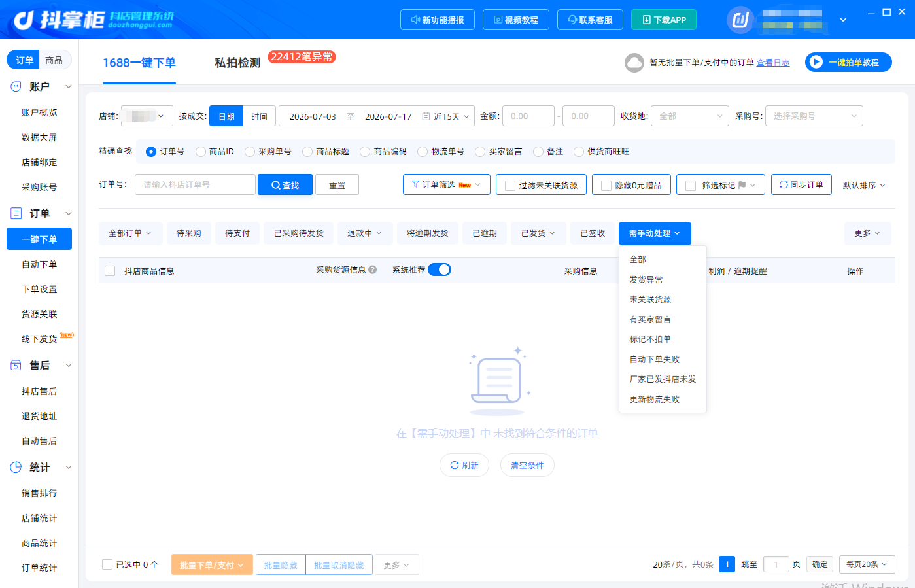The width and height of the screenshot is (915, 588).
Task: Click the flag icon in 筛选标记
Action: click(742, 185)
